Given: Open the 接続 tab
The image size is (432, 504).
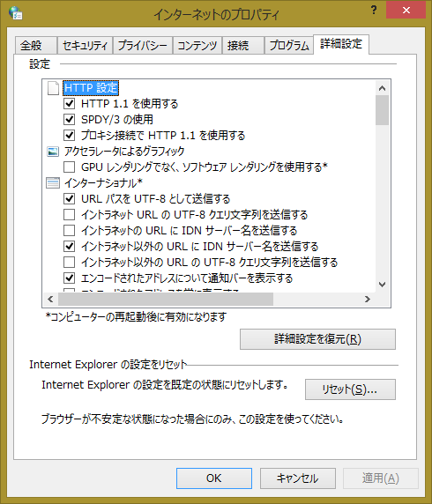Looking at the screenshot, I should click(x=242, y=45).
